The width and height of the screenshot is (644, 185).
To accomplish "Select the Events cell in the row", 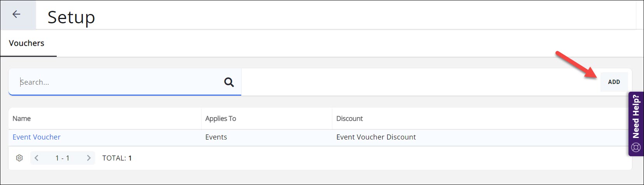I will coord(216,137).
